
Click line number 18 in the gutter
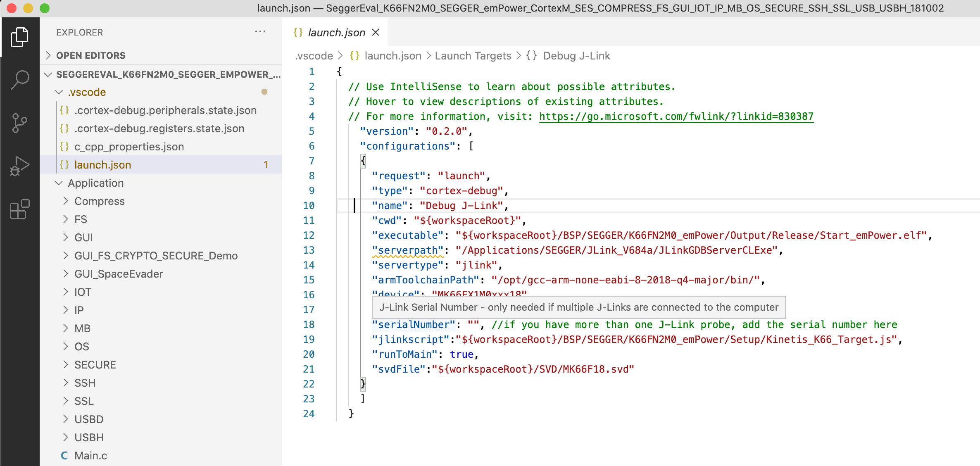tap(309, 325)
